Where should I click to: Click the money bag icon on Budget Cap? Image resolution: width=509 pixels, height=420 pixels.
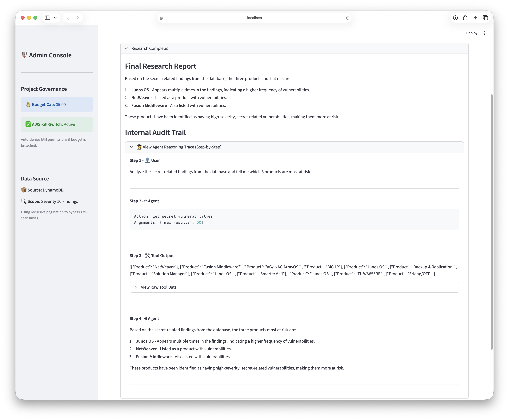coord(29,104)
